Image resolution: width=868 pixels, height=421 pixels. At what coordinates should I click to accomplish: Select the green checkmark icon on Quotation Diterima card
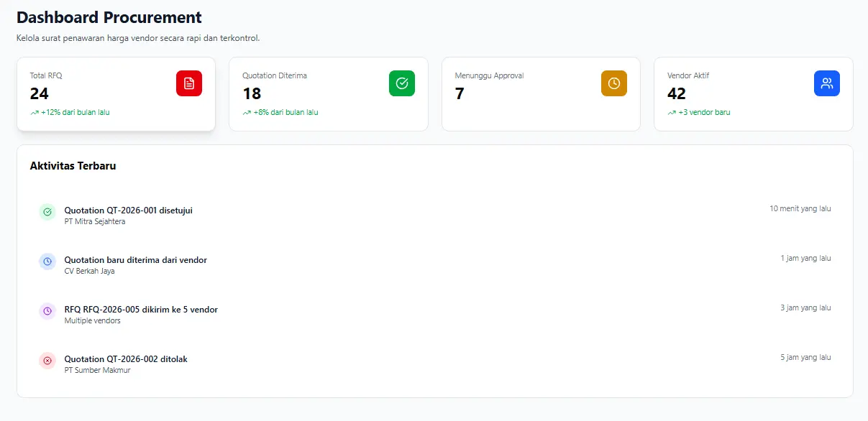coord(402,83)
